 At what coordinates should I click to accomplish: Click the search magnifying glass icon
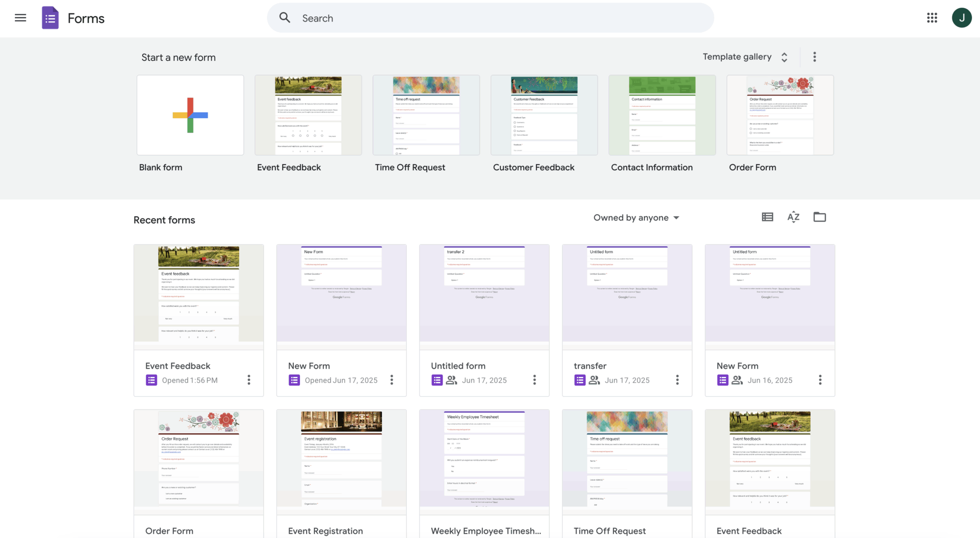point(284,18)
